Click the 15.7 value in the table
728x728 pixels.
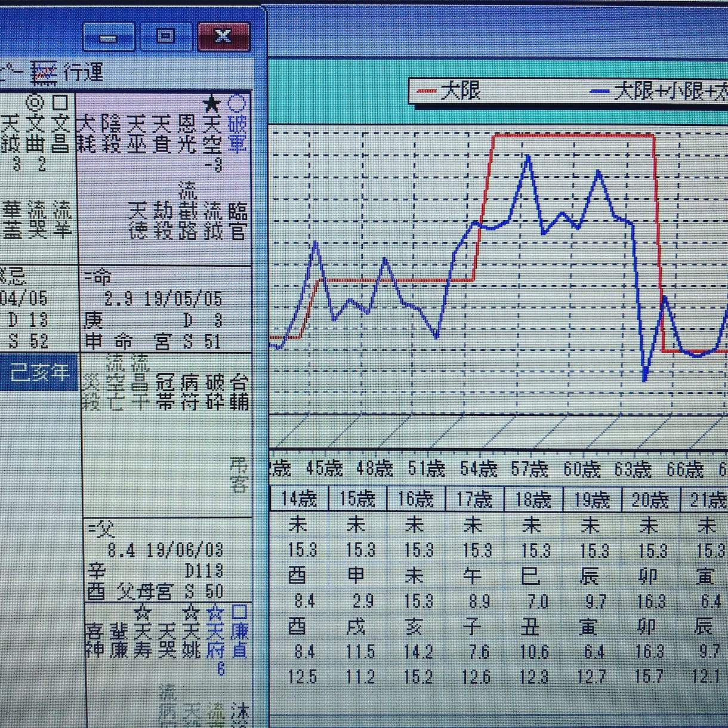pyautogui.click(x=649, y=677)
